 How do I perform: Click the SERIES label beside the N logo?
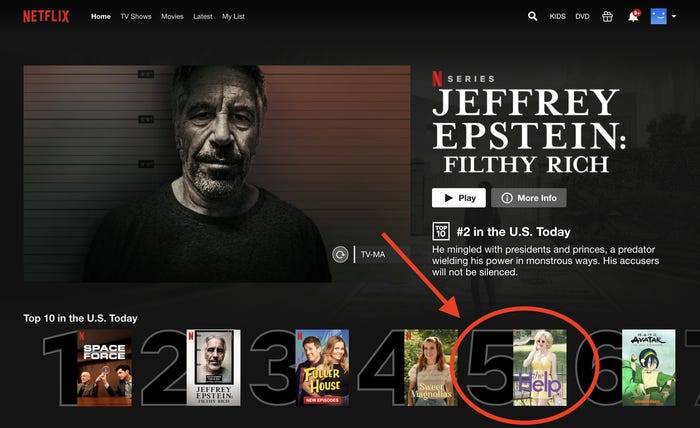(x=471, y=79)
